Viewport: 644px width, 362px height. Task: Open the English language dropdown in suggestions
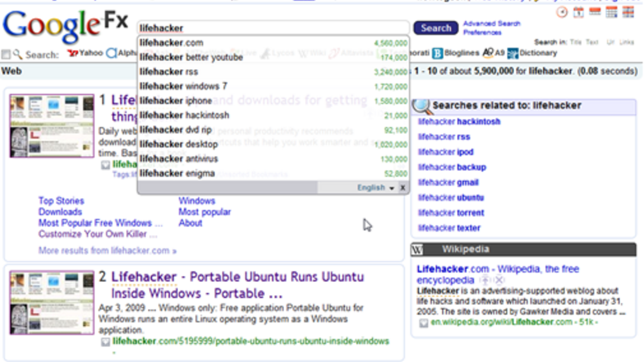(x=376, y=188)
